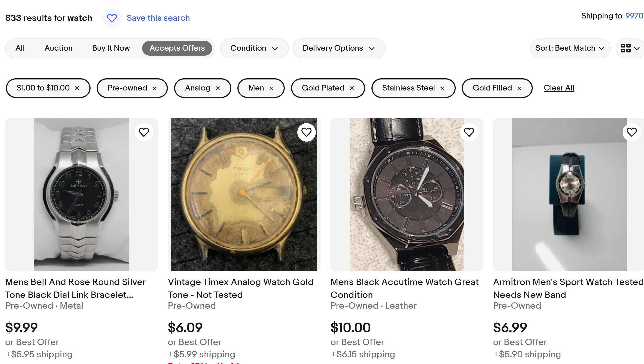The width and height of the screenshot is (644, 364).
Task: Switch to the Auction tab
Action: click(x=59, y=48)
